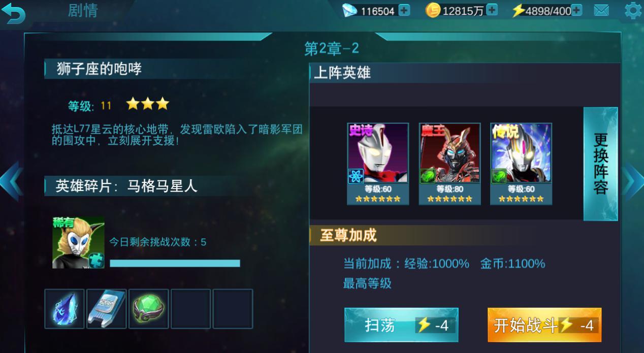Select the 传说 level 60 hero card
This screenshot has width=644, height=353.
point(521,164)
